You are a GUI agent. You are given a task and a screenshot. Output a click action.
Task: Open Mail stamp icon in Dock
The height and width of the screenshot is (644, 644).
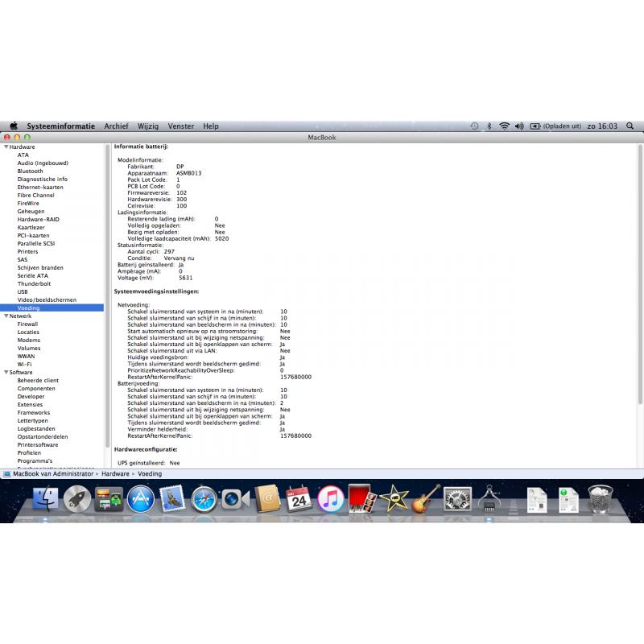tap(172, 499)
